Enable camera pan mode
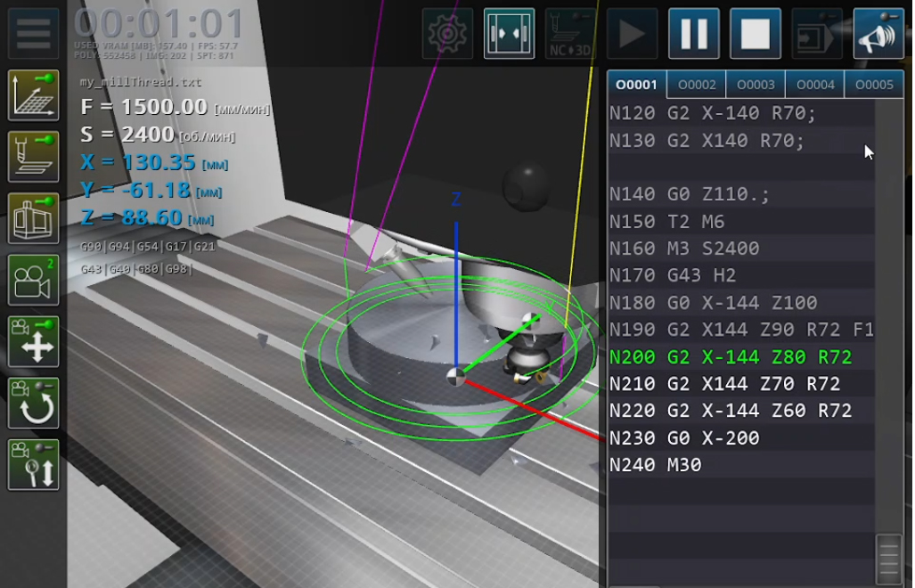Screen dimensions: 915x588 click(34, 341)
